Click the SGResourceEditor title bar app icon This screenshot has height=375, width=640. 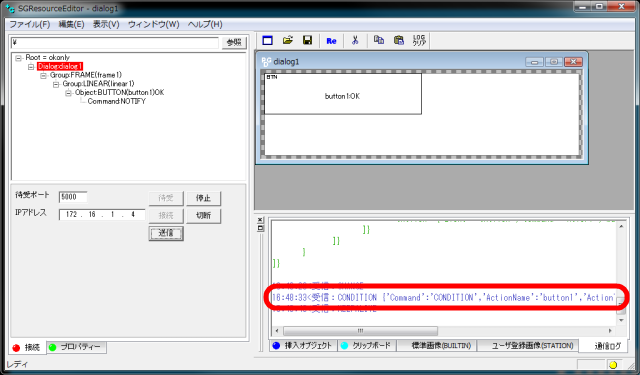tap(10, 8)
